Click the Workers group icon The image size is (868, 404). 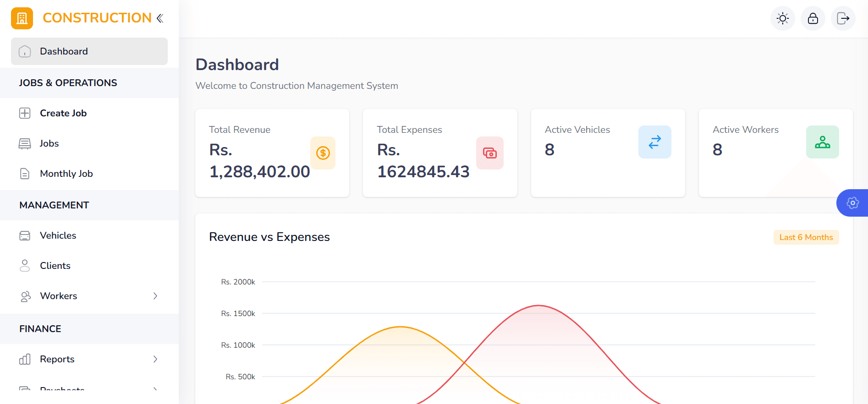pos(25,296)
